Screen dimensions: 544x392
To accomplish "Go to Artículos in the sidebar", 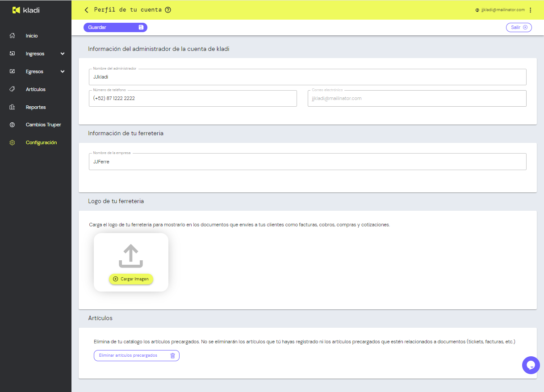I will tap(36, 89).
